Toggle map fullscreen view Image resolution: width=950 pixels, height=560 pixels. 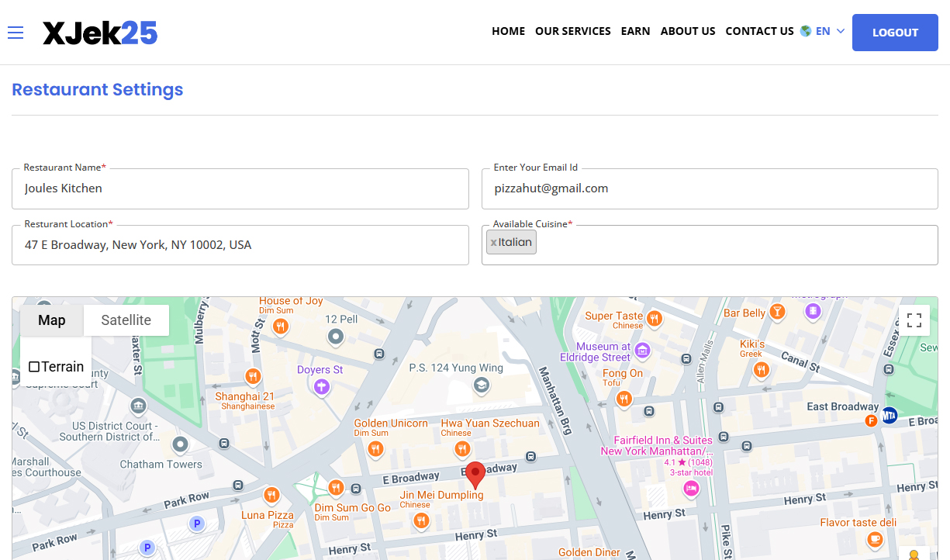click(x=914, y=320)
